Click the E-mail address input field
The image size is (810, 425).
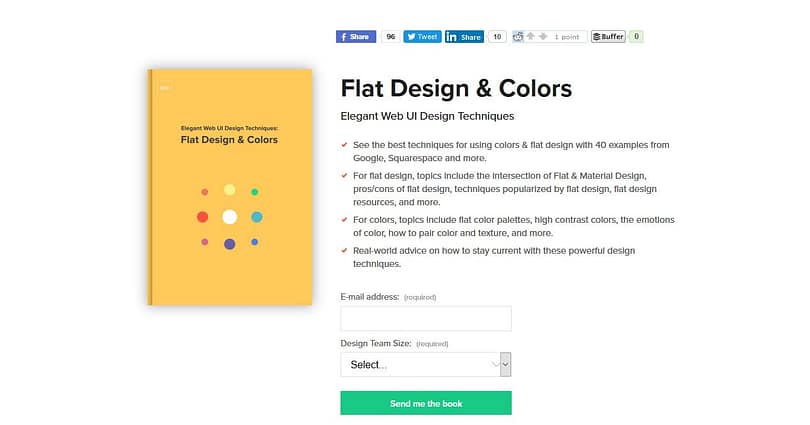click(426, 319)
